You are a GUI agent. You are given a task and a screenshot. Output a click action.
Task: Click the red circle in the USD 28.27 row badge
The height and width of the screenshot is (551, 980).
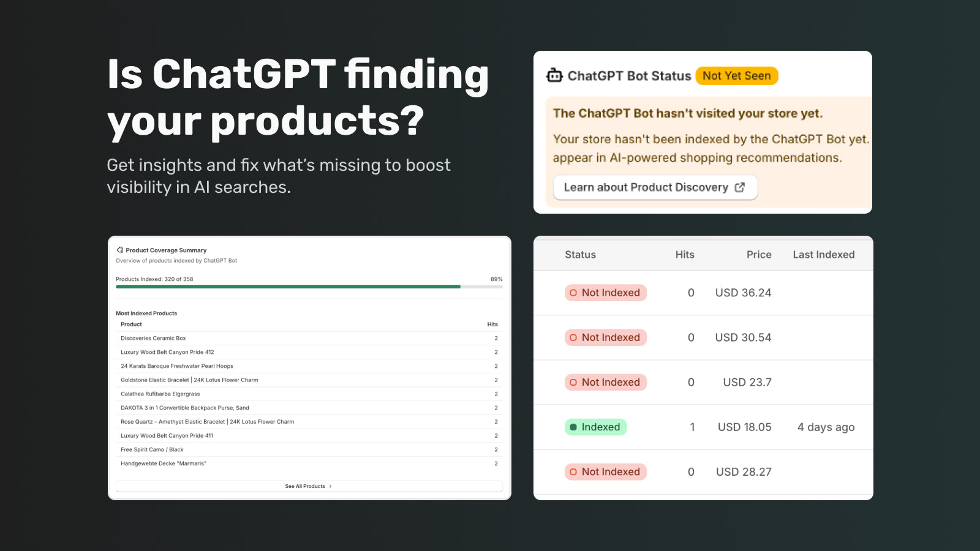point(573,472)
